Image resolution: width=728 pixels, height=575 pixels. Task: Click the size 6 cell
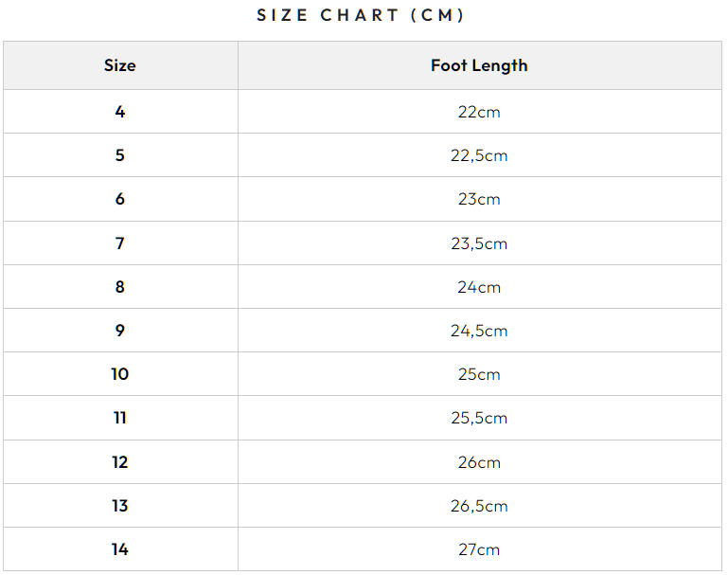(120, 199)
